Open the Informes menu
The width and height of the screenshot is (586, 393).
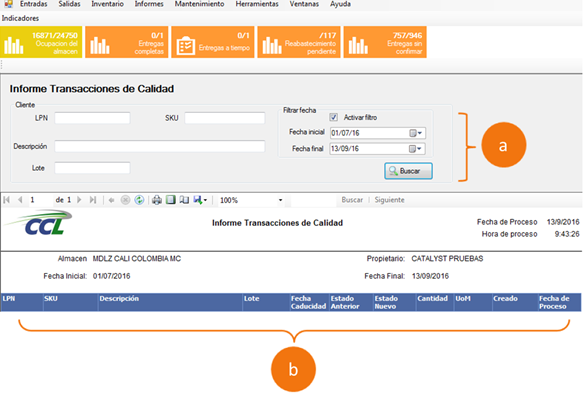pos(149,4)
